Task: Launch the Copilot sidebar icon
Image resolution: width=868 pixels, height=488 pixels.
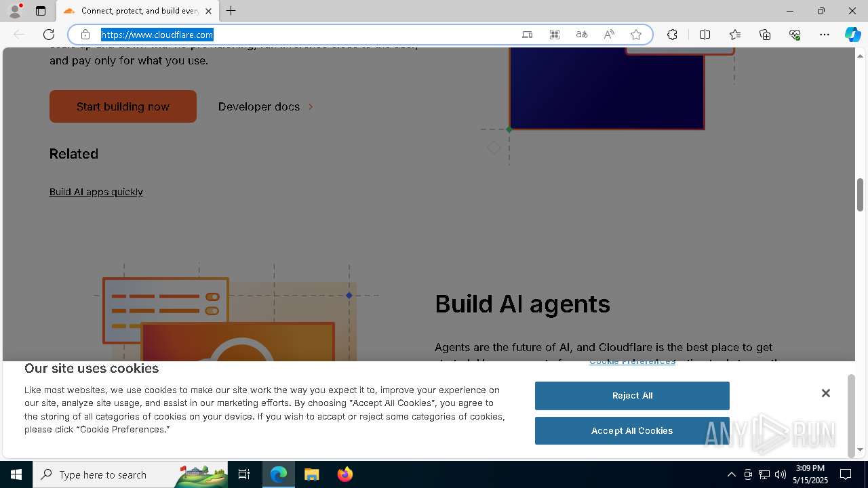Action: 853,35
